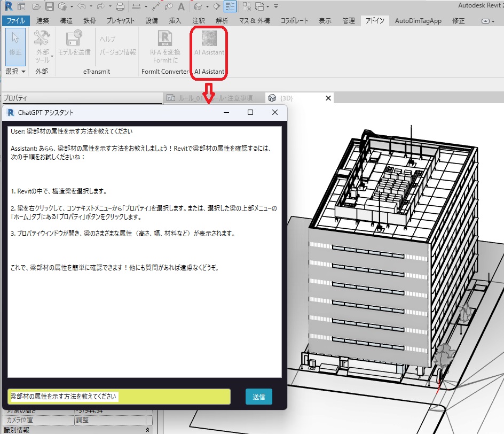
Task: Switch to the 設備 ribbon tab
Action: pyautogui.click(x=152, y=21)
